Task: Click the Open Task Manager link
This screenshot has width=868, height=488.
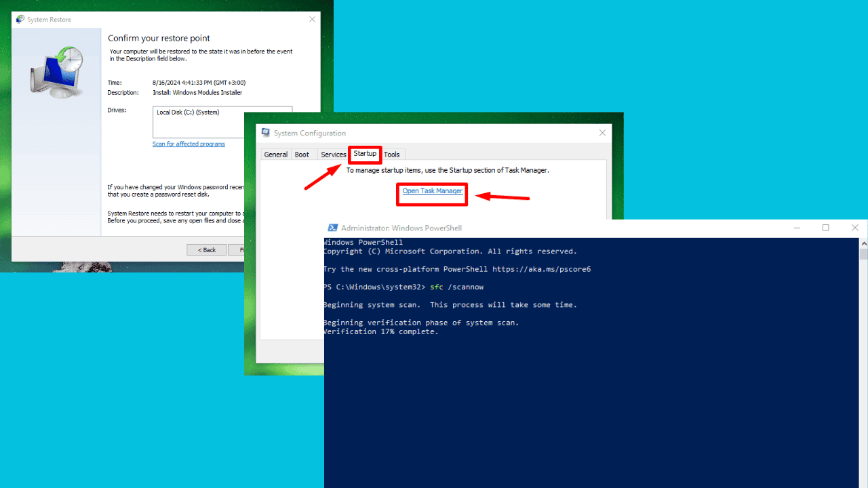Action: 433,191
